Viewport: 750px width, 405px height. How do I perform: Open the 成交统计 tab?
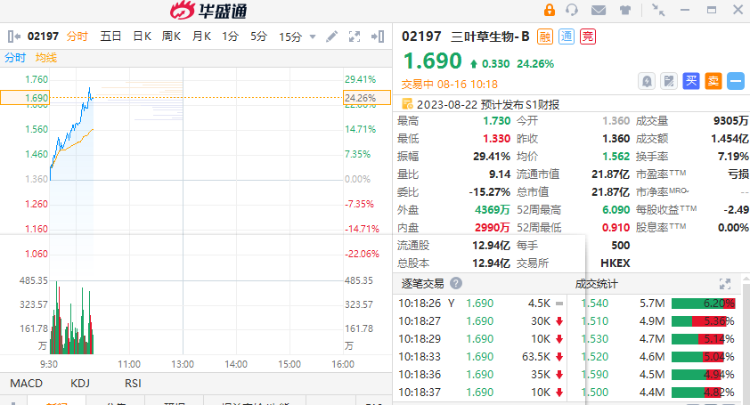[596, 284]
